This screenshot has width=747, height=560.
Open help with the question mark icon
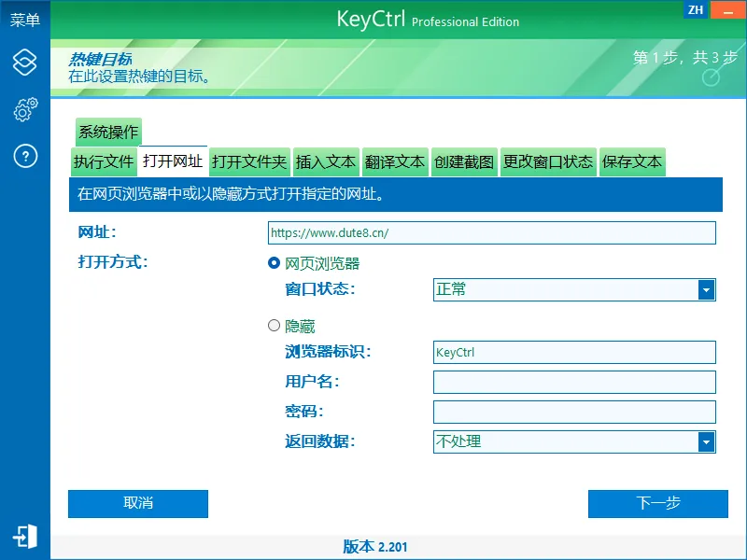click(25, 156)
